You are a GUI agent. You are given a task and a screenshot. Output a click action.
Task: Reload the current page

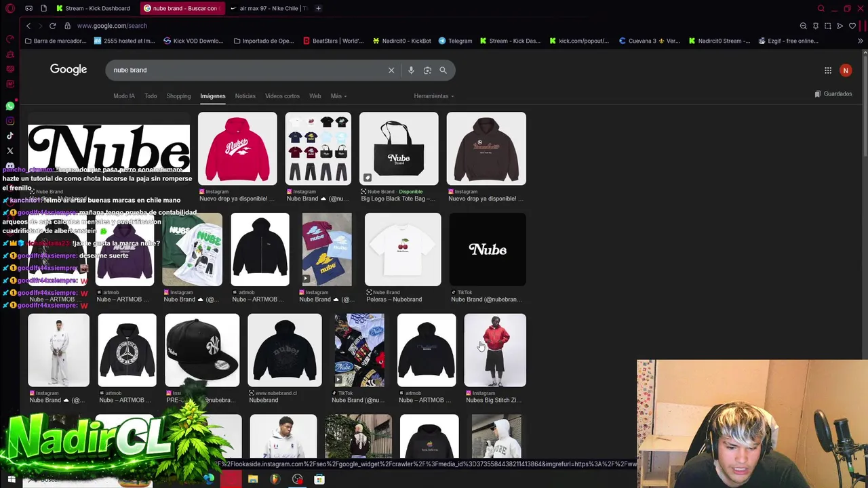click(x=52, y=26)
